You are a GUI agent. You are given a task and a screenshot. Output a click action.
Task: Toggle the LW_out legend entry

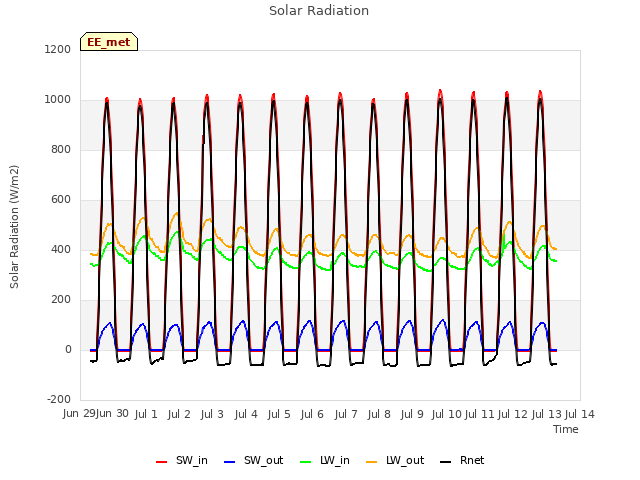396,461
